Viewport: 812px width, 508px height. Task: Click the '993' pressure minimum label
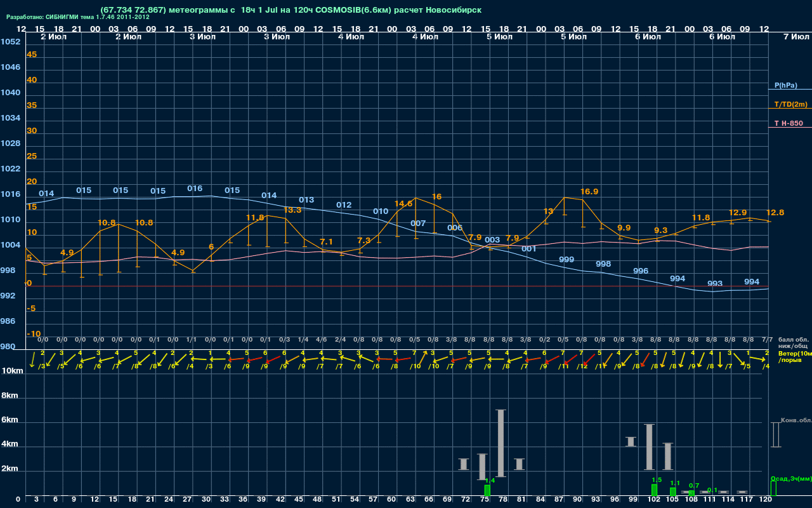[x=715, y=284]
